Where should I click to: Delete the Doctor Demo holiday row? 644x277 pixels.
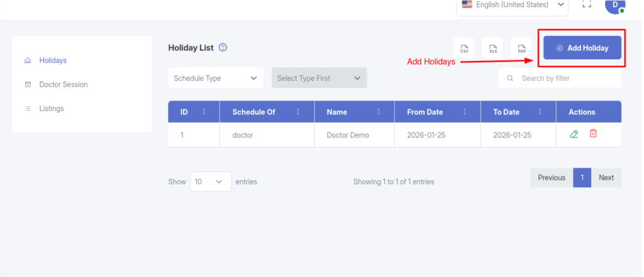[593, 134]
